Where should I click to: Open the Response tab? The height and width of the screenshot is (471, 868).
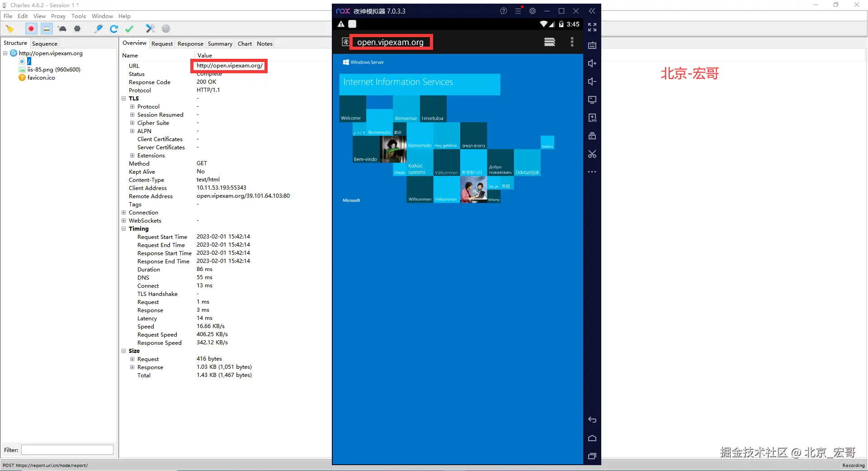(x=190, y=44)
